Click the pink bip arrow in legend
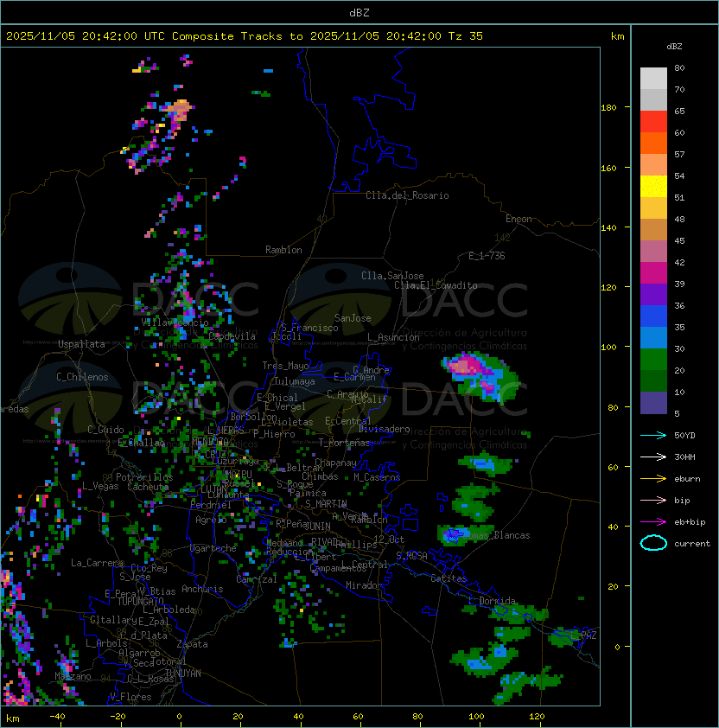Screen dimensions: 719x728 [x=653, y=500]
